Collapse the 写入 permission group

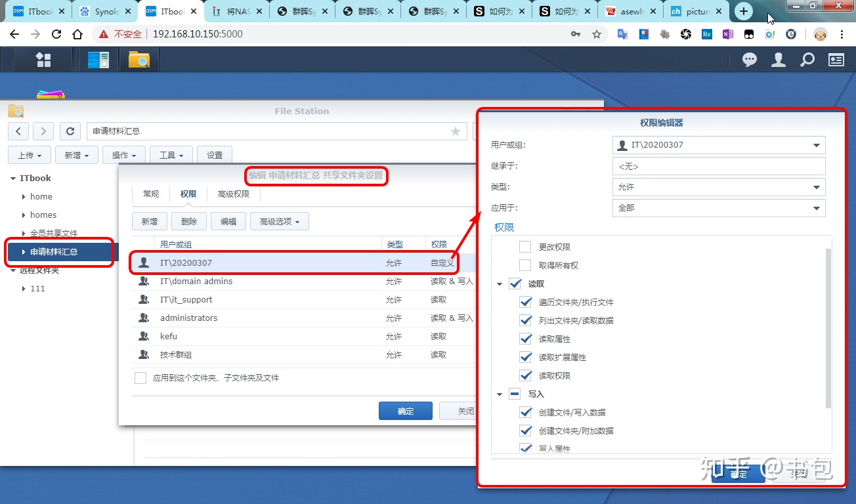tap(500, 394)
